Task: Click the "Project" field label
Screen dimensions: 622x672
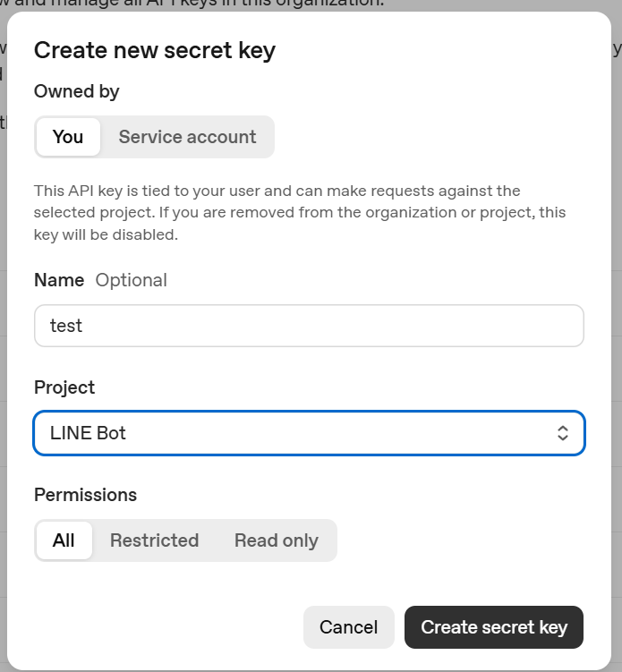Action: point(64,387)
